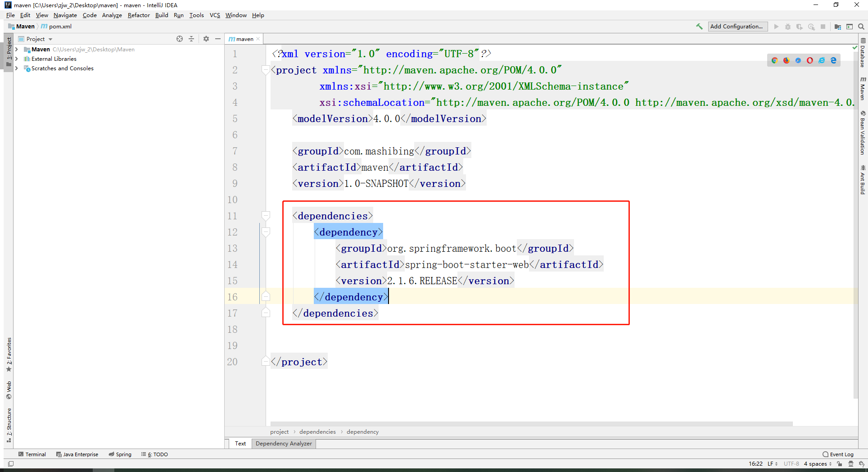Expand the External Libraries node
The height and width of the screenshot is (472, 868).
17,59
